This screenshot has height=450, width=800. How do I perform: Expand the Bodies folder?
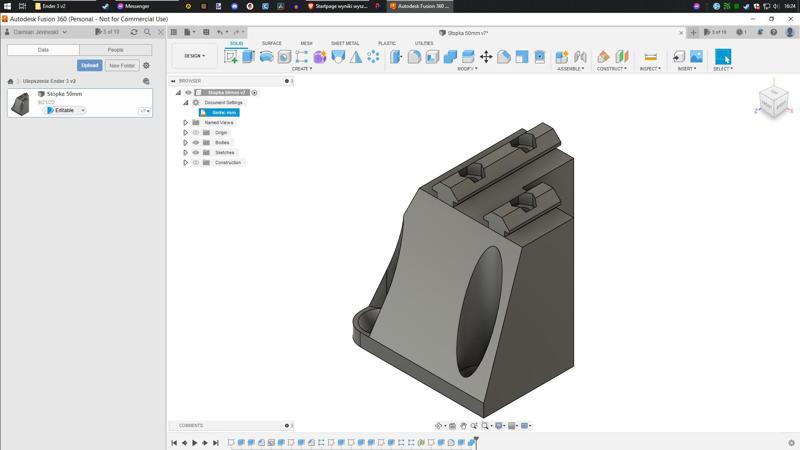(186, 142)
